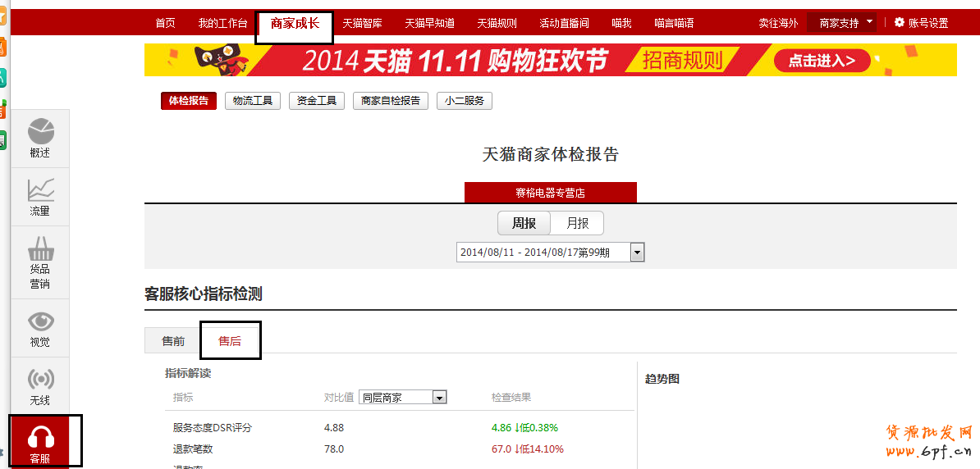The width and height of the screenshot is (980, 469).
Task: Select the 客服 headset icon
Action: (x=40, y=438)
